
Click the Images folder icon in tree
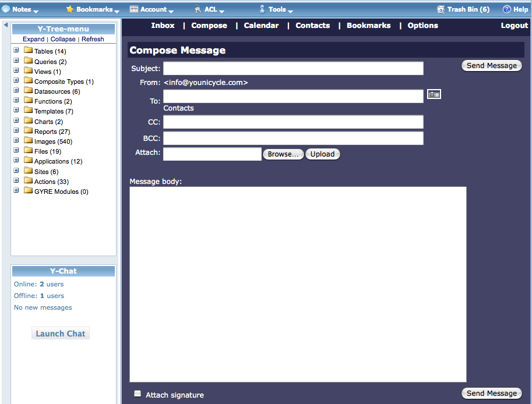(x=28, y=141)
